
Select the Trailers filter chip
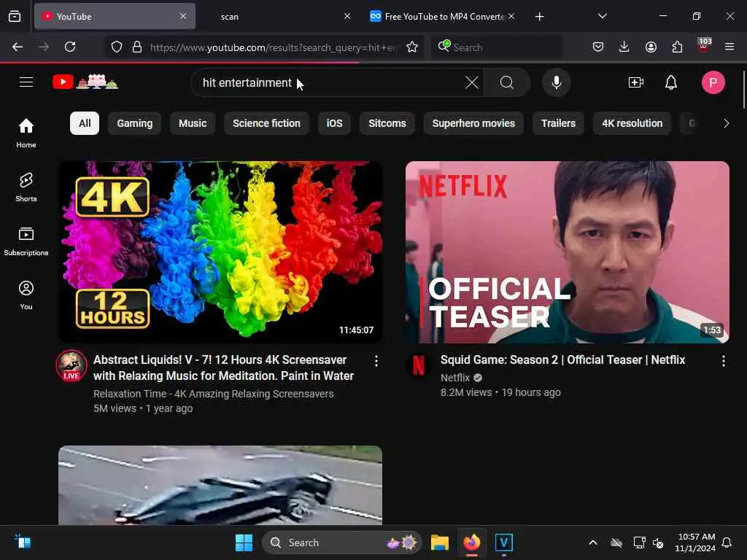coord(558,123)
